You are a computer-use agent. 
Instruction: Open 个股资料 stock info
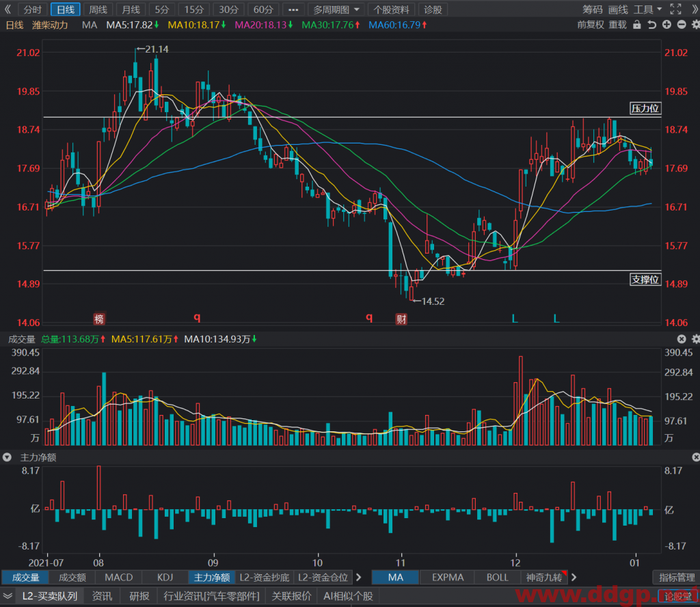(x=391, y=10)
